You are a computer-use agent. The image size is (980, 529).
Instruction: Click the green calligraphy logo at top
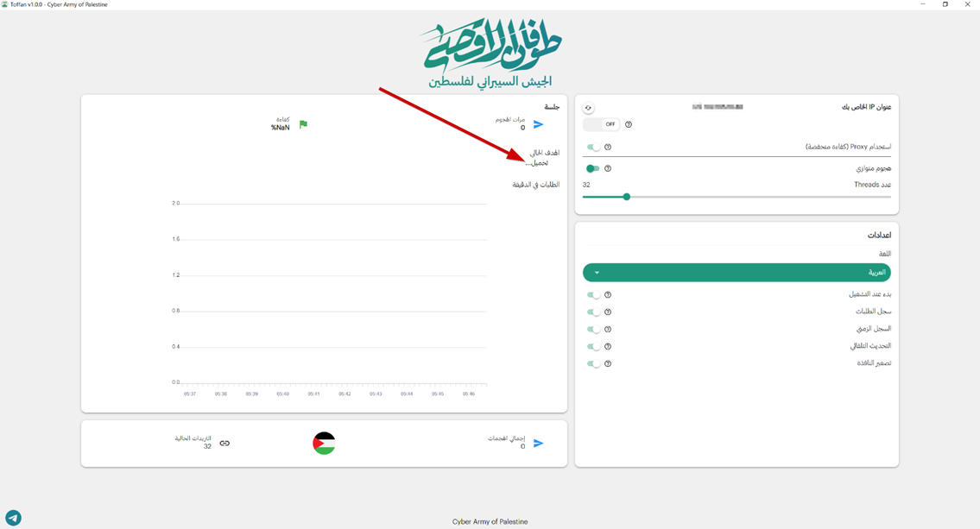point(490,44)
